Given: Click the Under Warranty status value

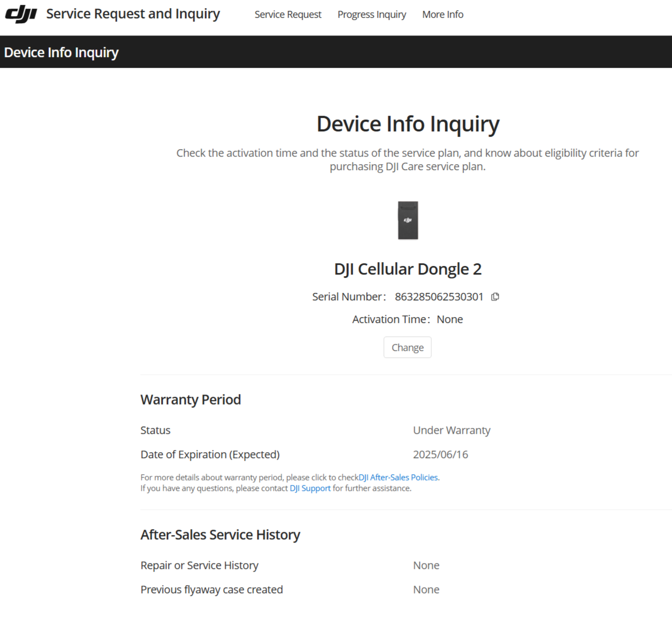Looking at the screenshot, I should [x=451, y=430].
